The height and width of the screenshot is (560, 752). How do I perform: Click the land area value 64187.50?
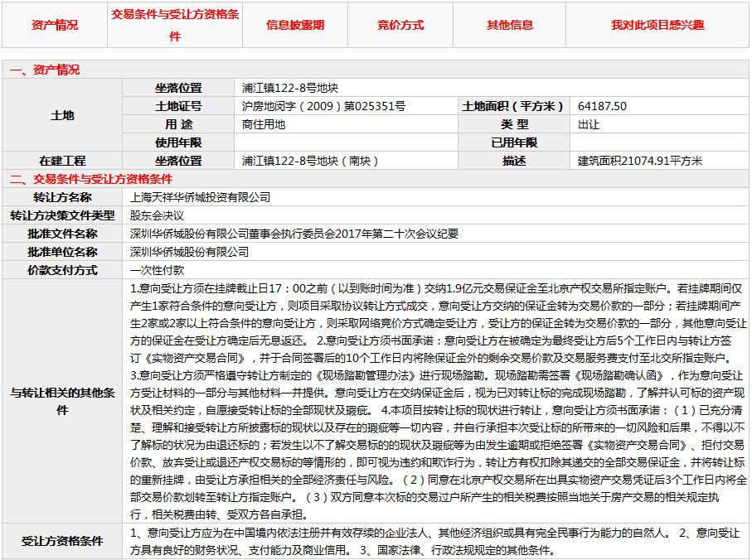point(603,106)
